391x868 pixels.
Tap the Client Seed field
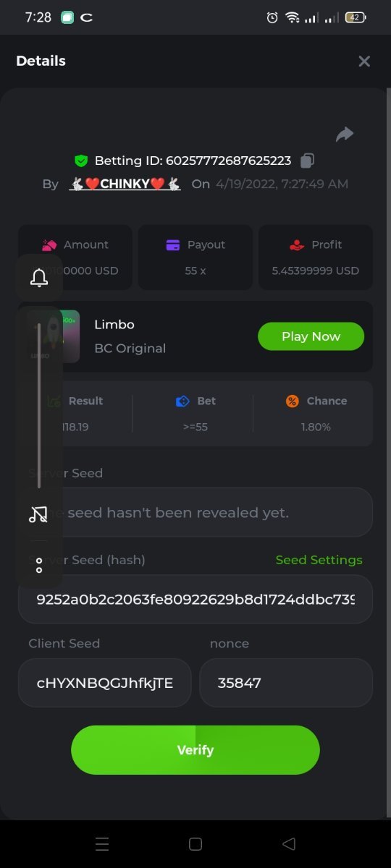coord(105,683)
